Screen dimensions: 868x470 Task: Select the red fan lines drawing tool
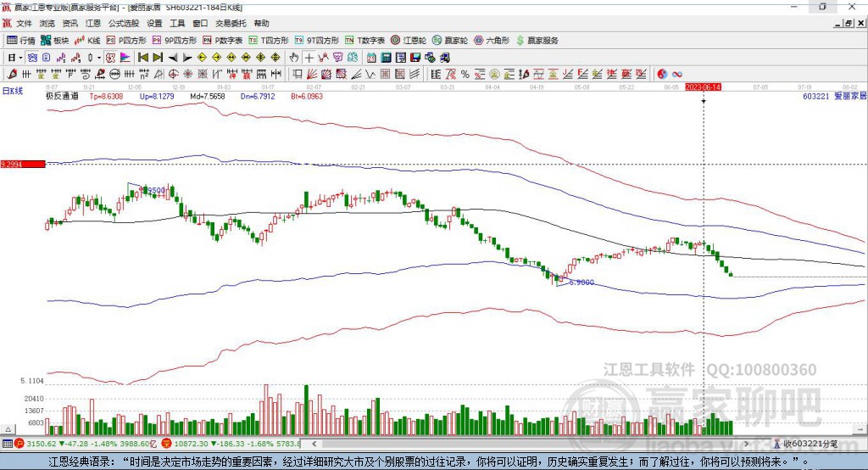coord(312,75)
